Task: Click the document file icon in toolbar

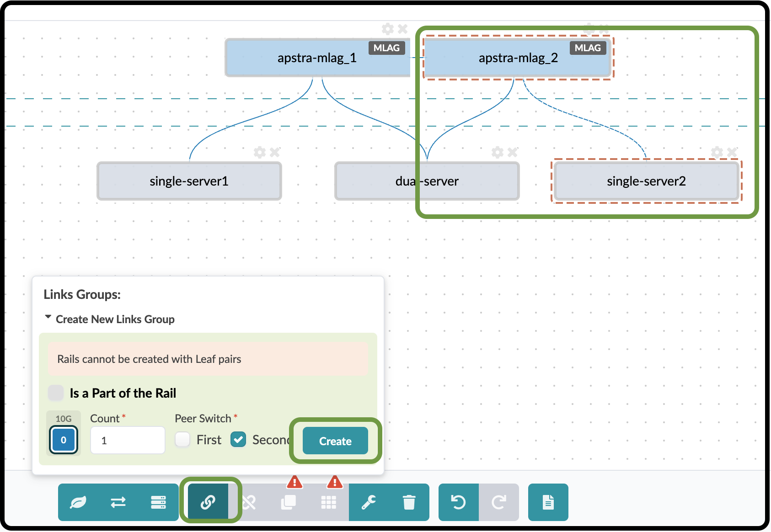Action: point(548,502)
